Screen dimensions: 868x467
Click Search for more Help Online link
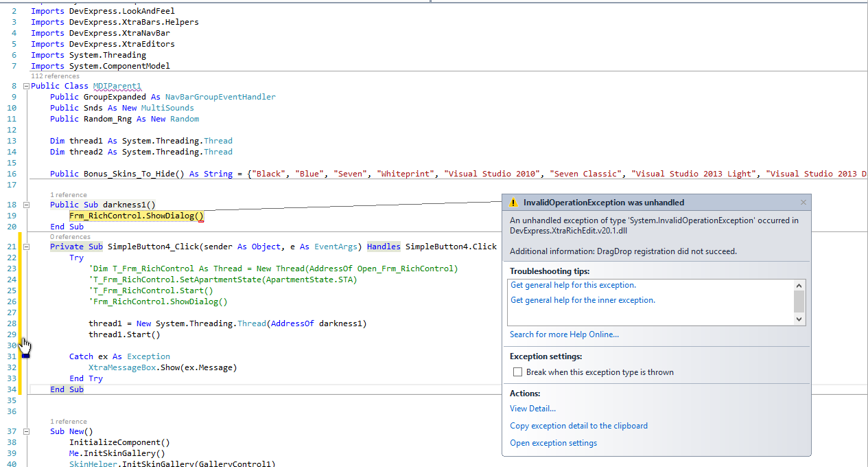564,334
